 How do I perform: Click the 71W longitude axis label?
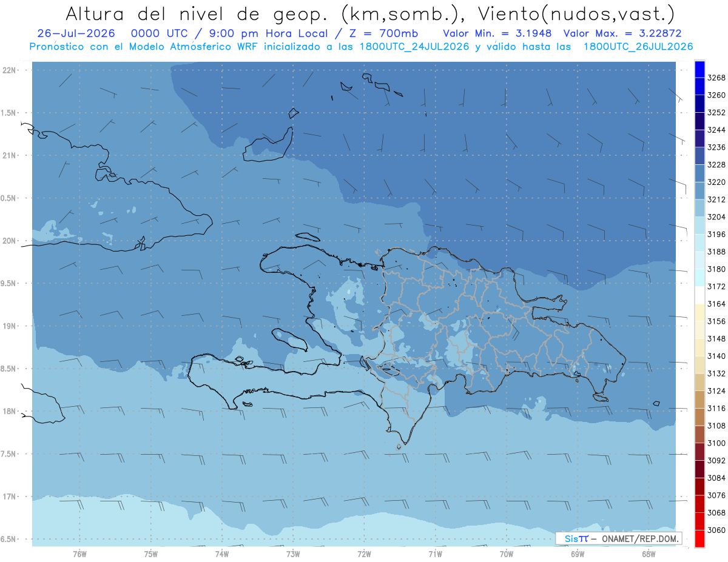click(435, 554)
